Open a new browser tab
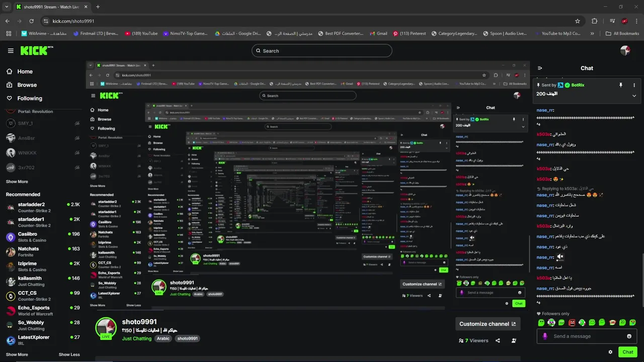Viewport: 644px width, 362px height. click(98, 7)
